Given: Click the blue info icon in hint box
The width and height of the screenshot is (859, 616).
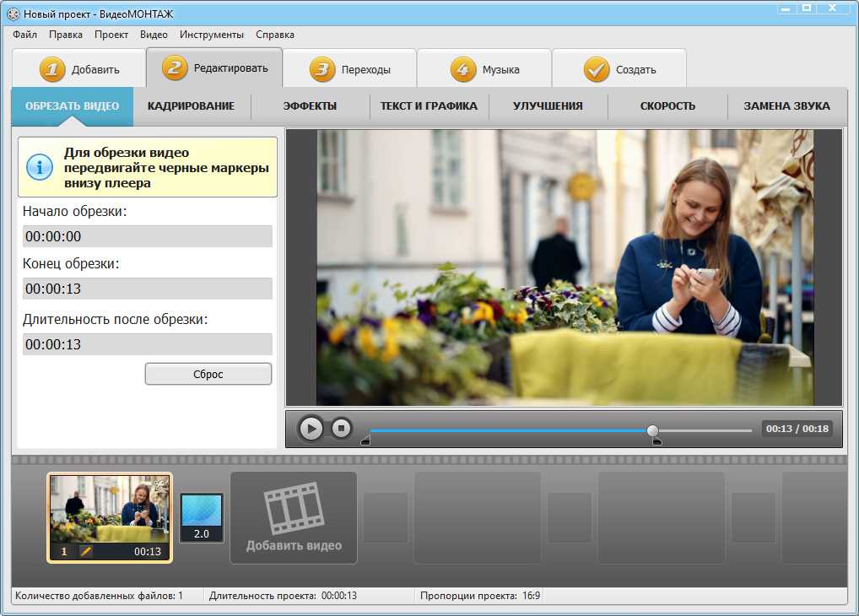Looking at the screenshot, I should [40, 166].
